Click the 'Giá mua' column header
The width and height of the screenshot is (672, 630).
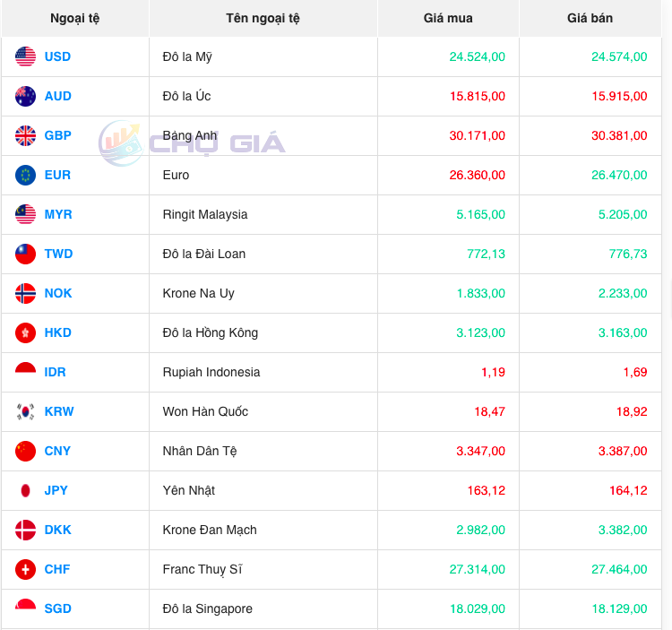(x=448, y=18)
